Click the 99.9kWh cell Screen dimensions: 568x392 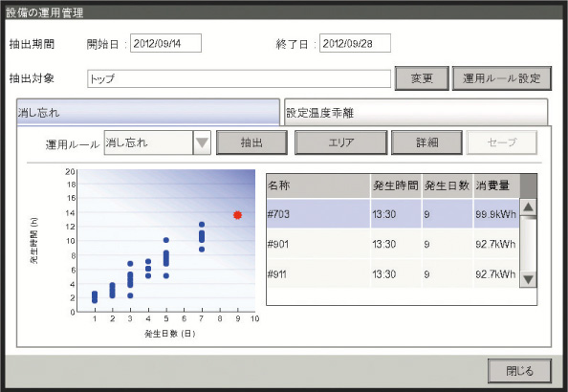495,214
